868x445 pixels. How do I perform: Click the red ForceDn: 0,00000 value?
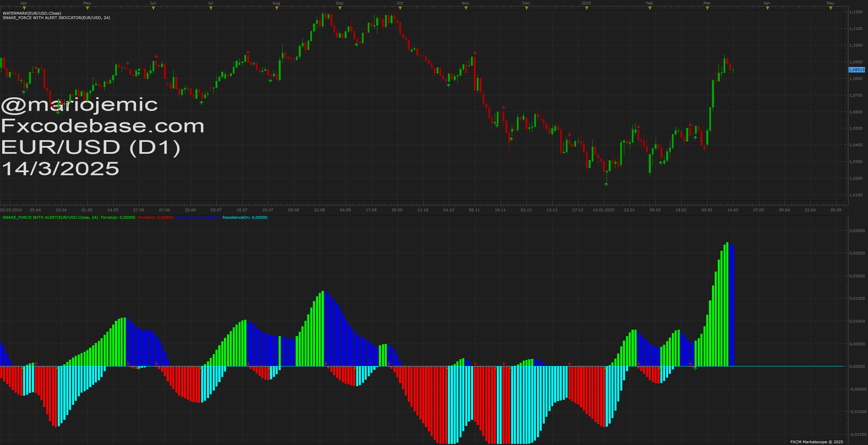click(x=155, y=217)
